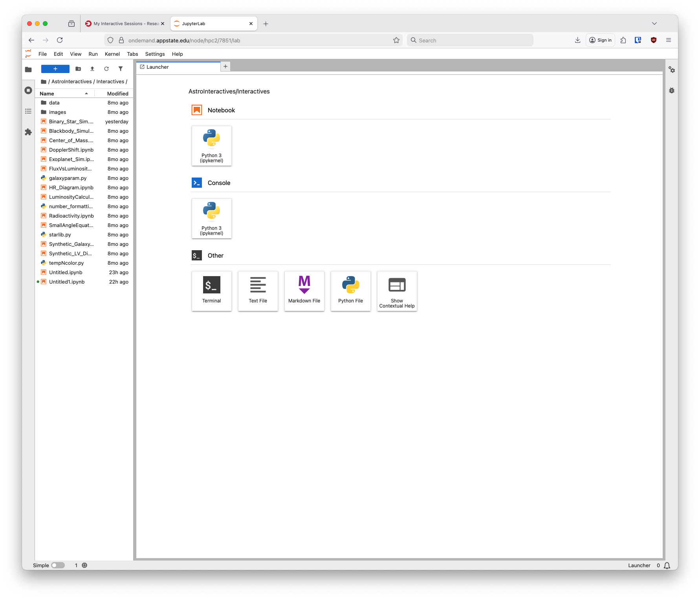
Task: Toggle the file browser folder sidebar
Action: pos(28,70)
